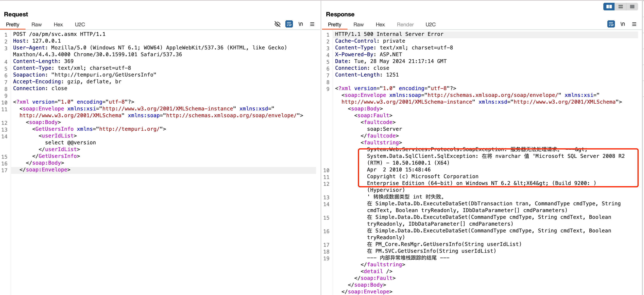
Task: Switch to Request Hex tab
Action: pos(58,25)
